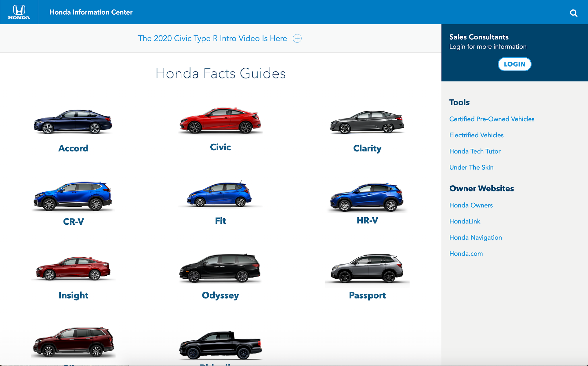Select the dark red SUV image in the last row
Image resolution: width=588 pixels, height=366 pixels.
tap(73, 342)
